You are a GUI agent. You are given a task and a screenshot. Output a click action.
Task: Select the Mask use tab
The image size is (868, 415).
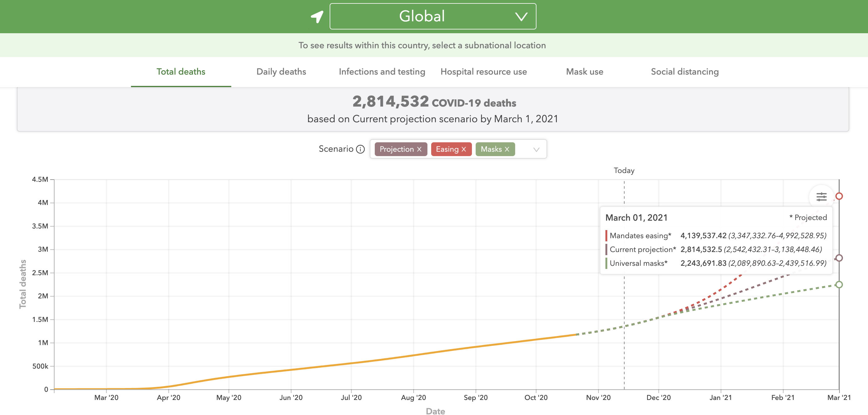point(584,71)
